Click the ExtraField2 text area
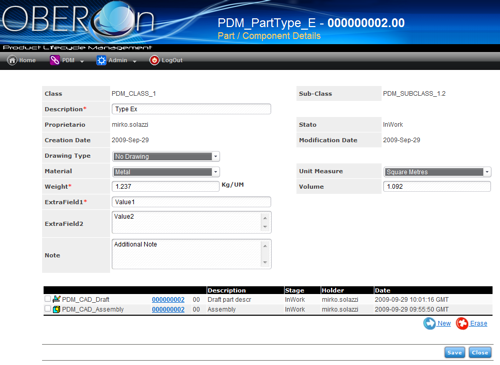The image size is (500, 365). coord(192,222)
